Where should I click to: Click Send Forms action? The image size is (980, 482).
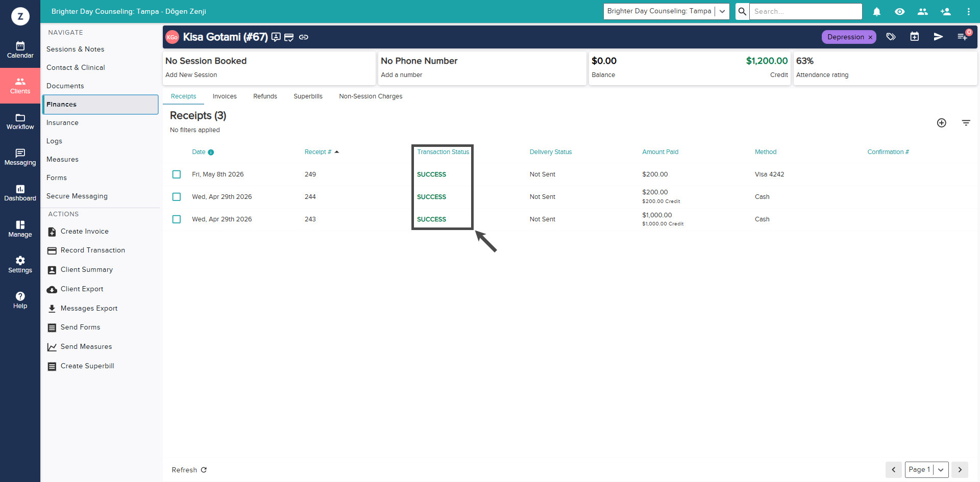pyautogui.click(x=74, y=327)
